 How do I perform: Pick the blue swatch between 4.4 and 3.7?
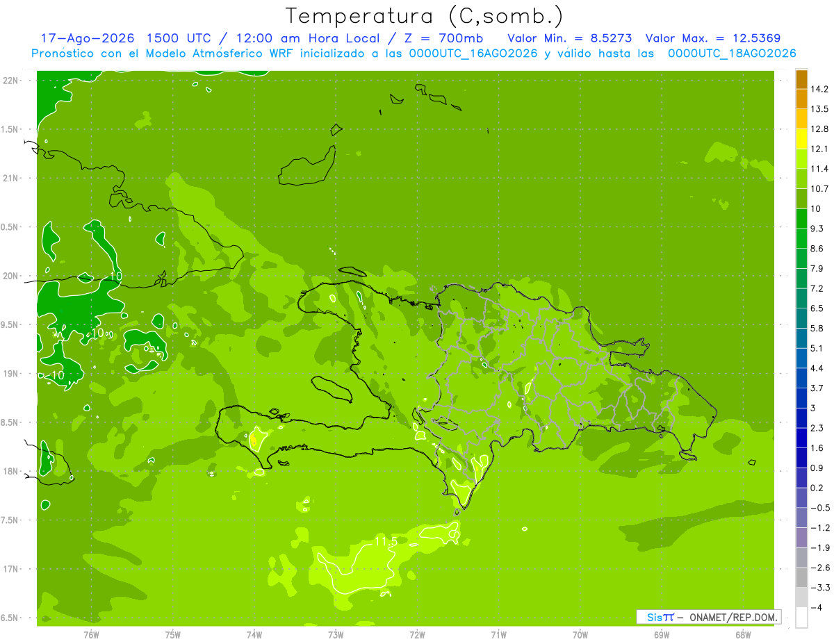click(801, 378)
